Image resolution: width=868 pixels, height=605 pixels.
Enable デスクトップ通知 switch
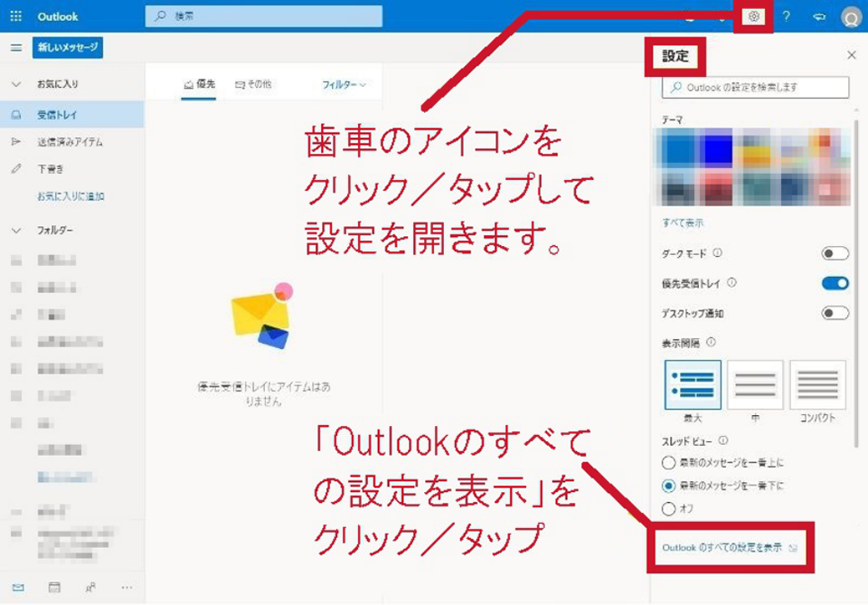click(835, 313)
